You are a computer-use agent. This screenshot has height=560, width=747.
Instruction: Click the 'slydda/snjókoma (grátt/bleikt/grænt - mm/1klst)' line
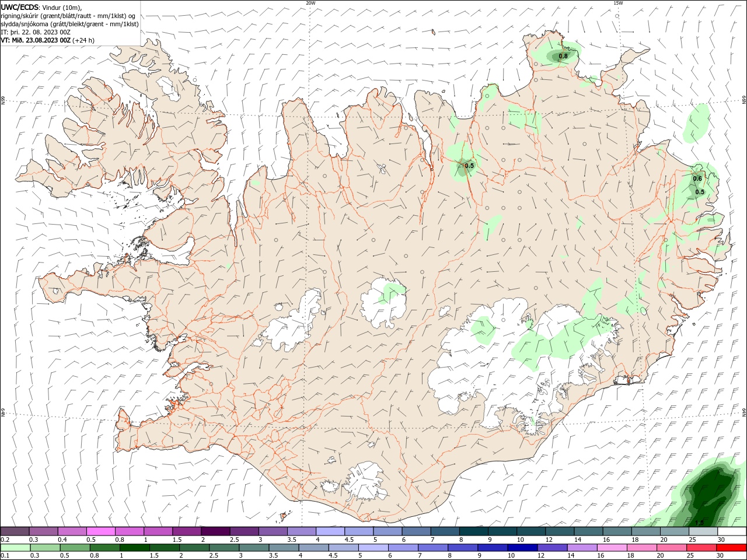point(69,24)
